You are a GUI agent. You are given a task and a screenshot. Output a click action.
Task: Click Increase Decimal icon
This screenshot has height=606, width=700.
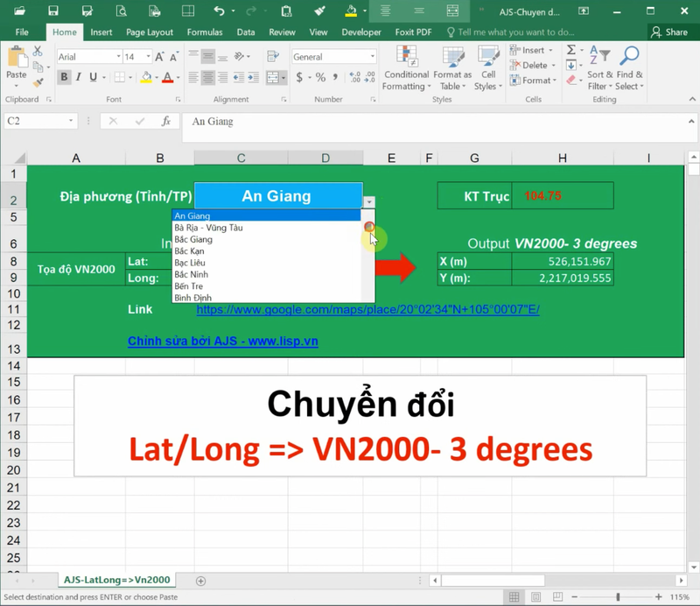coord(355,78)
